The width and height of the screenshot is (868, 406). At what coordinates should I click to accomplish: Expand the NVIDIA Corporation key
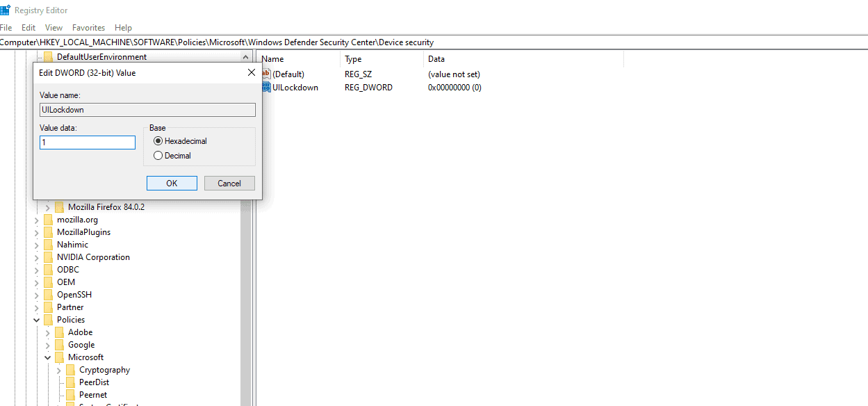click(x=37, y=257)
